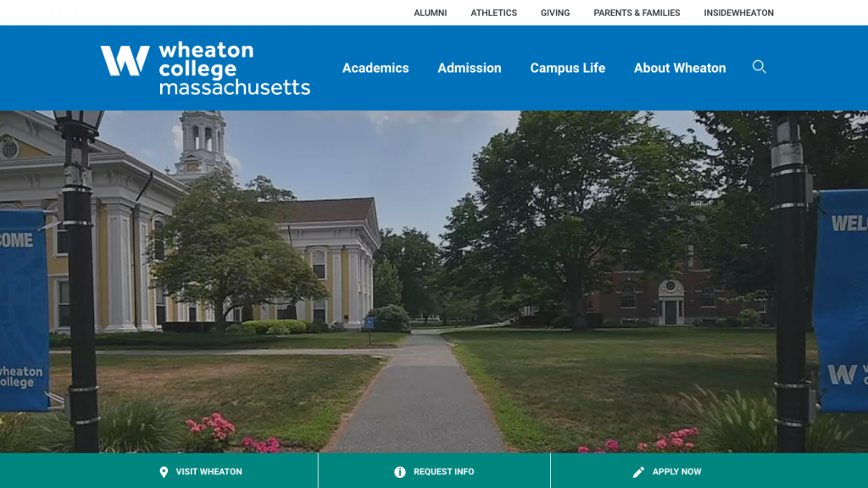
Task: Open the Academics menu
Action: coord(376,68)
